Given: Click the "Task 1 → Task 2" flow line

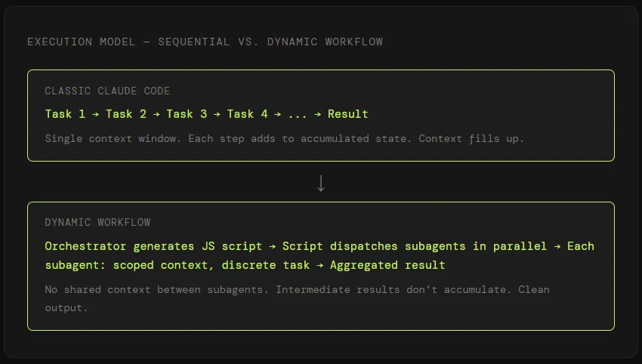Looking at the screenshot, I should 206,114.
